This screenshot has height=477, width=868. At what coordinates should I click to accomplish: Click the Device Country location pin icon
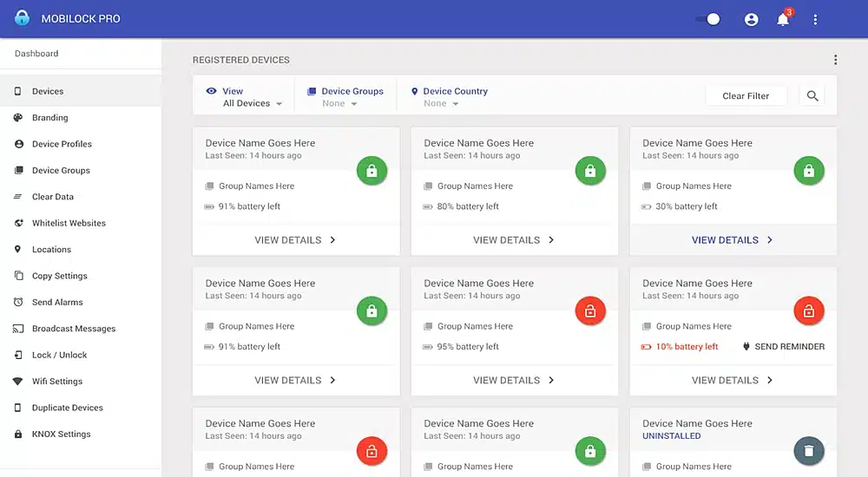pyautogui.click(x=414, y=91)
